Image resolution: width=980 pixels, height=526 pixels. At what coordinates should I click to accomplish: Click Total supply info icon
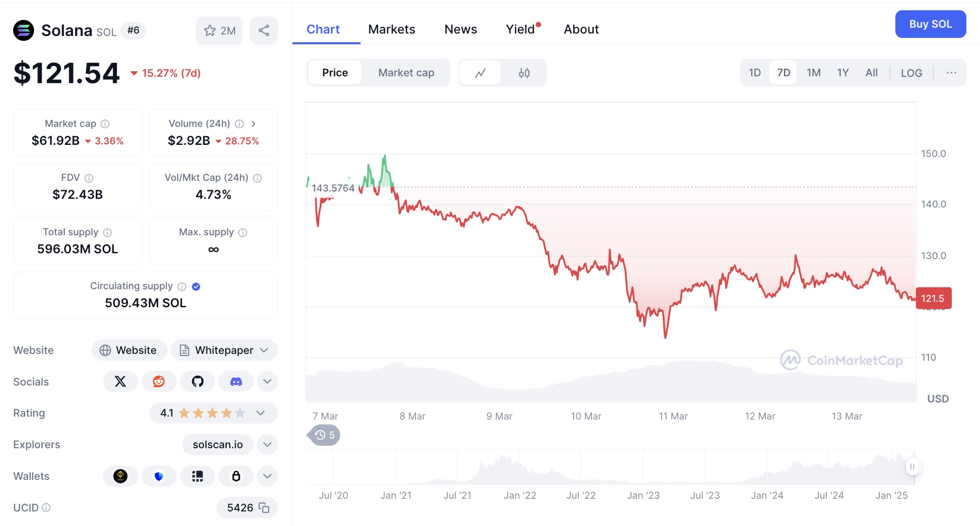pos(108,232)
